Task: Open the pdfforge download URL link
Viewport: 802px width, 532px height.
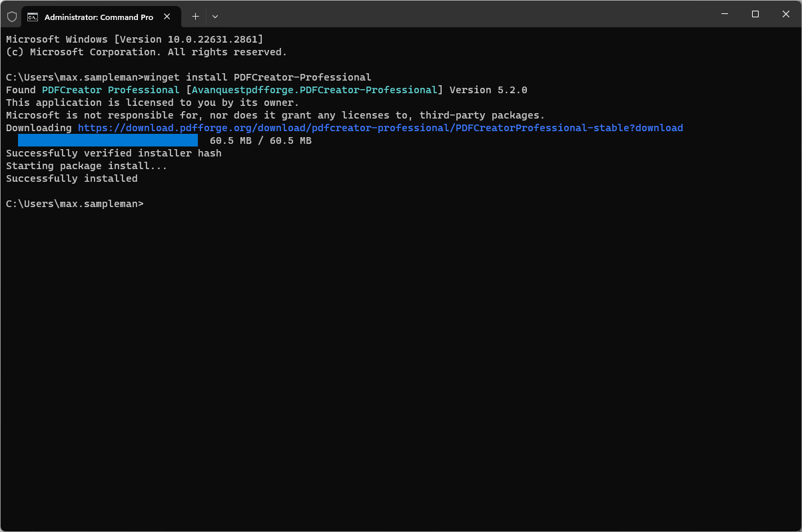Action: tap(380, 128)
